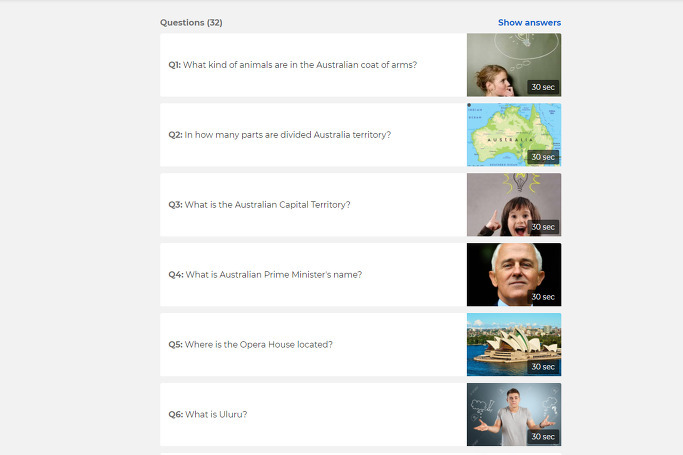
Task: Click the 30 sec badge on the map image
Action: (543, 157)
